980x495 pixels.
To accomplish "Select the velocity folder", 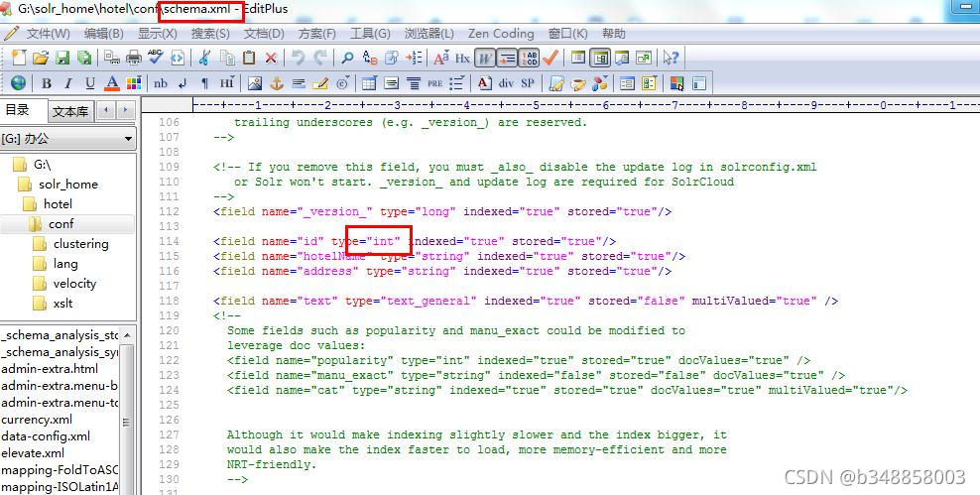I will [74, 283].
